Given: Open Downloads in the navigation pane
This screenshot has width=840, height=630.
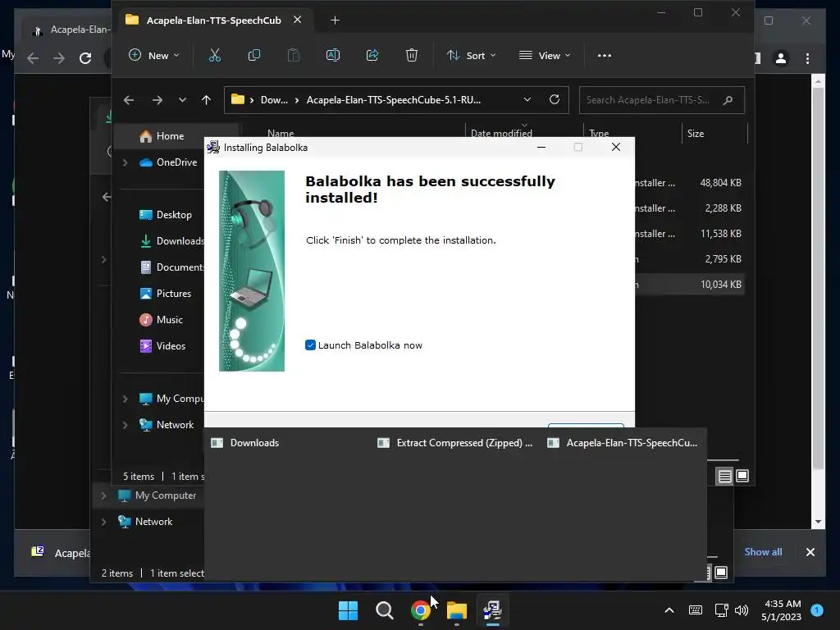Looking at the screenshot, I should coord(171,241).
